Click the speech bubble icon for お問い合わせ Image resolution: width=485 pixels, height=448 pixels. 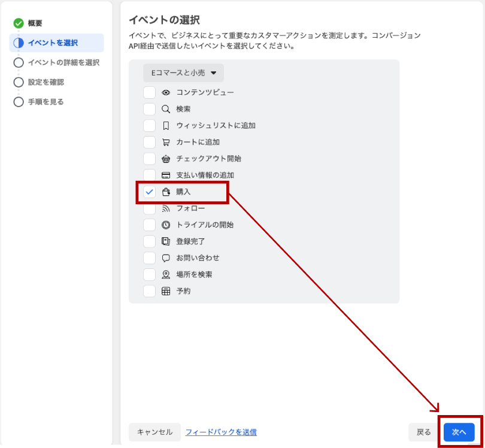pos(166,258)
